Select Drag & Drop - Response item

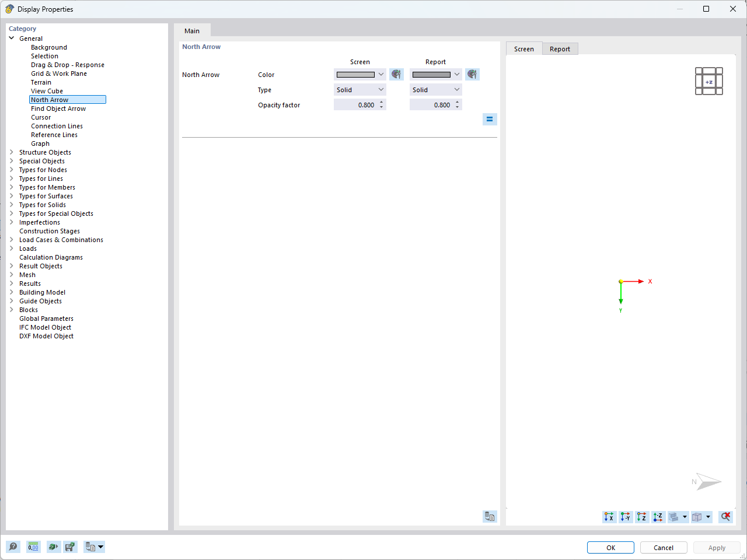68,65
